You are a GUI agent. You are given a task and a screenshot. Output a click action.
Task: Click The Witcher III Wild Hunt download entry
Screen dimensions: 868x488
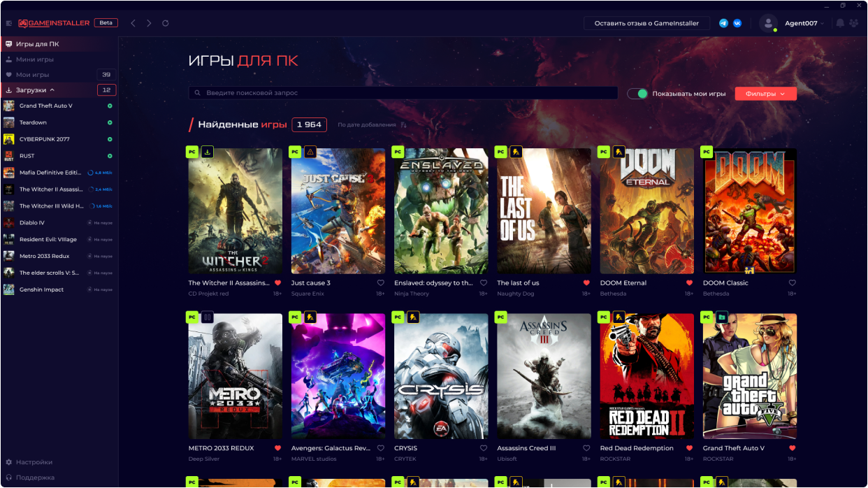59,206
